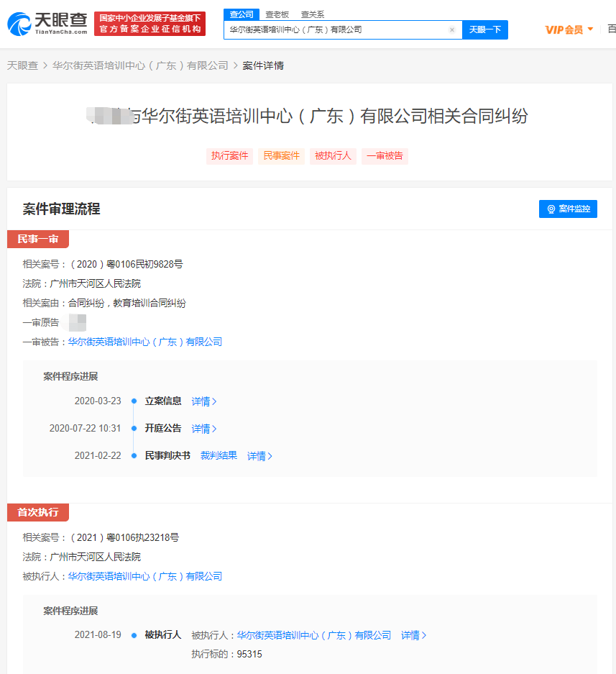Click the 案件详情 breadcrumb text
This screenshot has height=674, width=616.
pos(263,65)
